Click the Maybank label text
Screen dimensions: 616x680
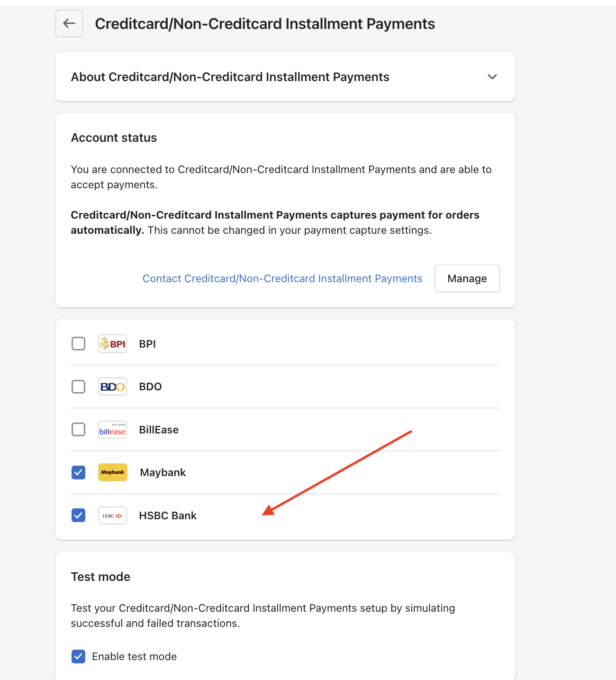163,472
